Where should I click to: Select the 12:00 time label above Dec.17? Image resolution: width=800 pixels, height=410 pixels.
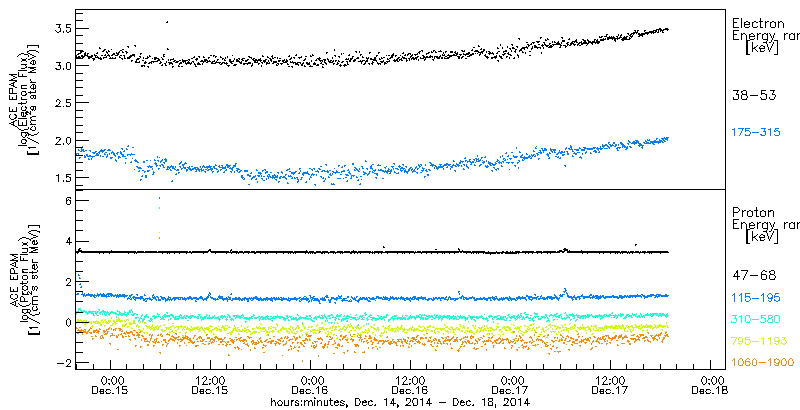[611, 381]
